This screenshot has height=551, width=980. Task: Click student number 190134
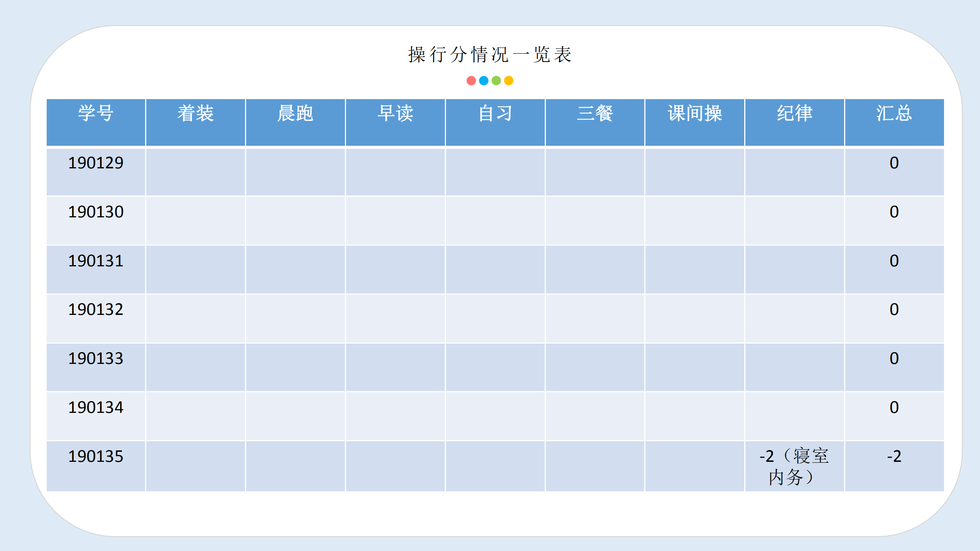pos(96,408)
